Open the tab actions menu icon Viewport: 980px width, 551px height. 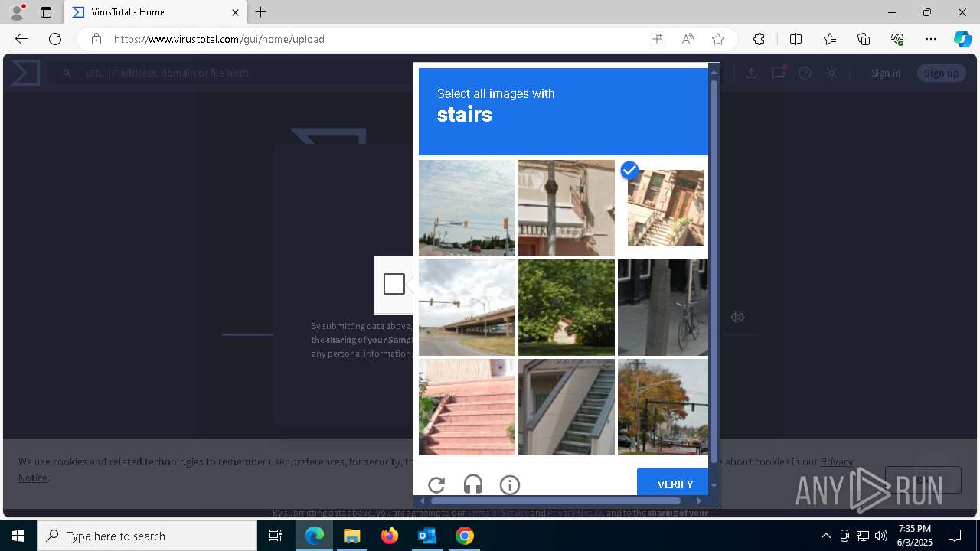click(x=46, y=12)
